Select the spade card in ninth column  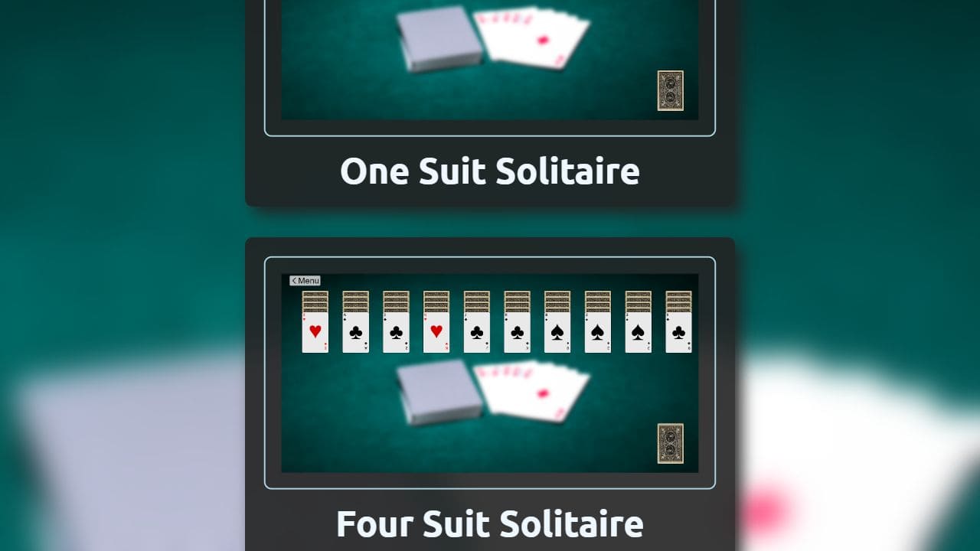click(639, 332)
